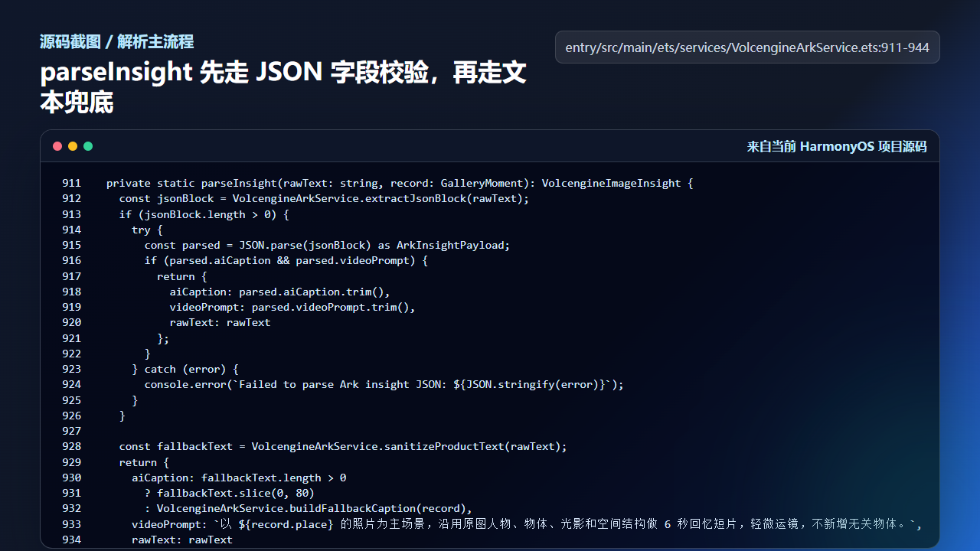The image size is (980, 551).
Task: Click the console.error statement on line 924
Action: coord(384,384)
